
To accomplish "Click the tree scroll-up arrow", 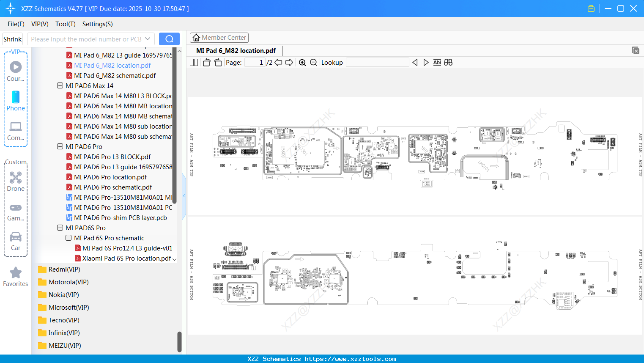I will click(179, 51).
